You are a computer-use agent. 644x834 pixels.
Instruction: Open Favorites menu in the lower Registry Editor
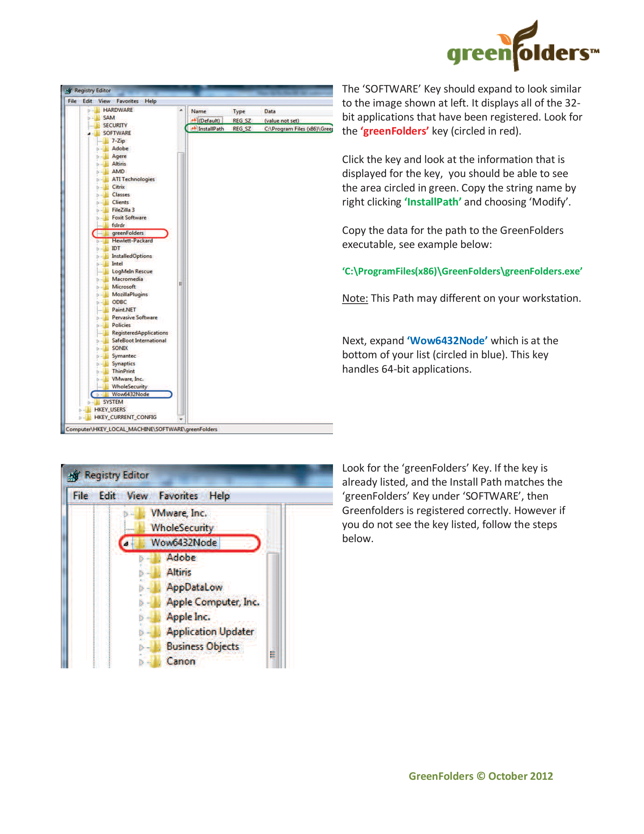tap(178, 496)
